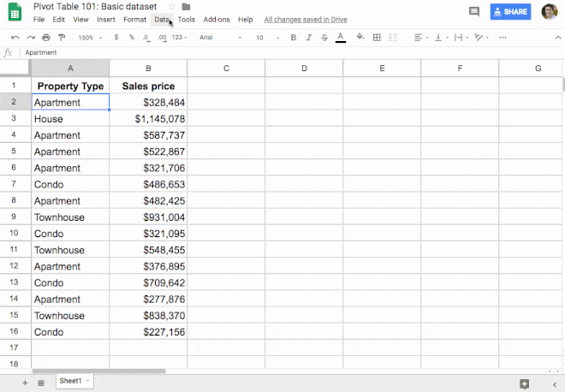565x392 pixels.
Task: Toggle strikethrough formatting
Action: pos(324,38)
